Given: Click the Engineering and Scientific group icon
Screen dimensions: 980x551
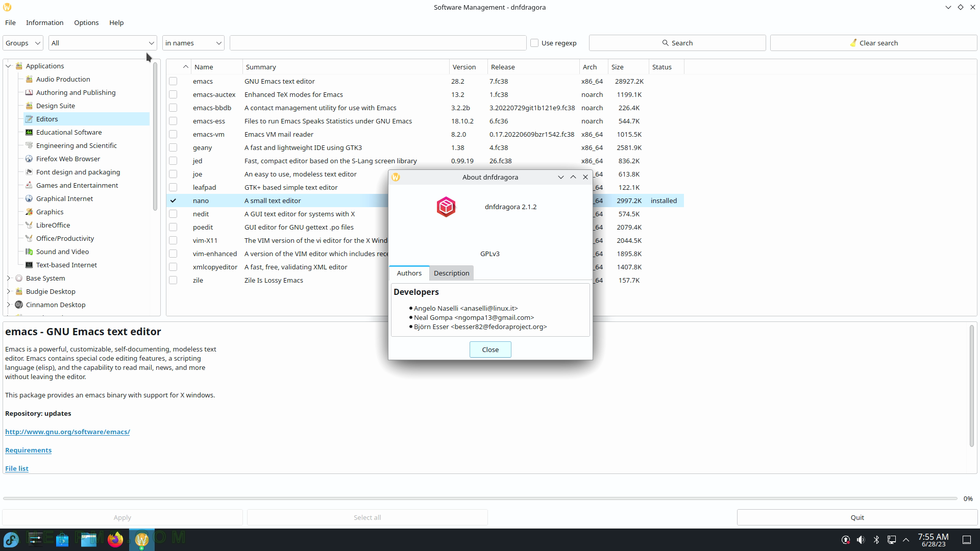Looking at the screenshot, I should (x=29, y=145).
